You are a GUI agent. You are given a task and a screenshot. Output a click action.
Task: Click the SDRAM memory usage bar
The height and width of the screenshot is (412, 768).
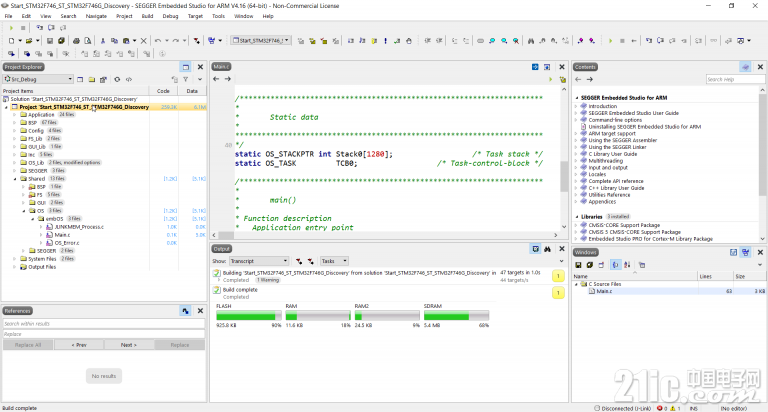(x=456, y=316)
